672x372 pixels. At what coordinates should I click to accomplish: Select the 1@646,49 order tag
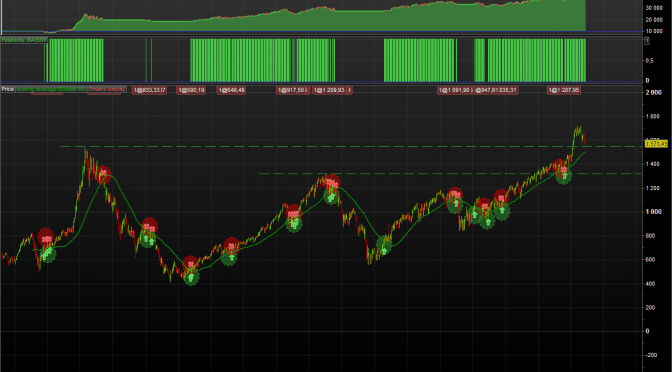click(231, 90)
